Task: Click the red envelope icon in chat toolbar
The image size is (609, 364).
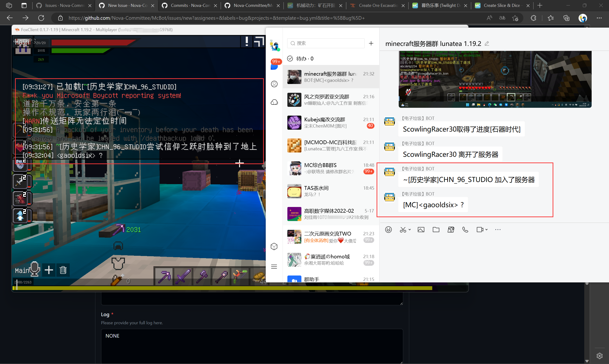Action: tap(451, 230)
